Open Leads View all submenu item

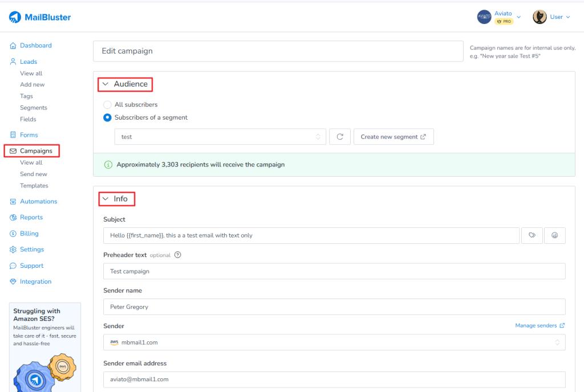tap(31, 73)
